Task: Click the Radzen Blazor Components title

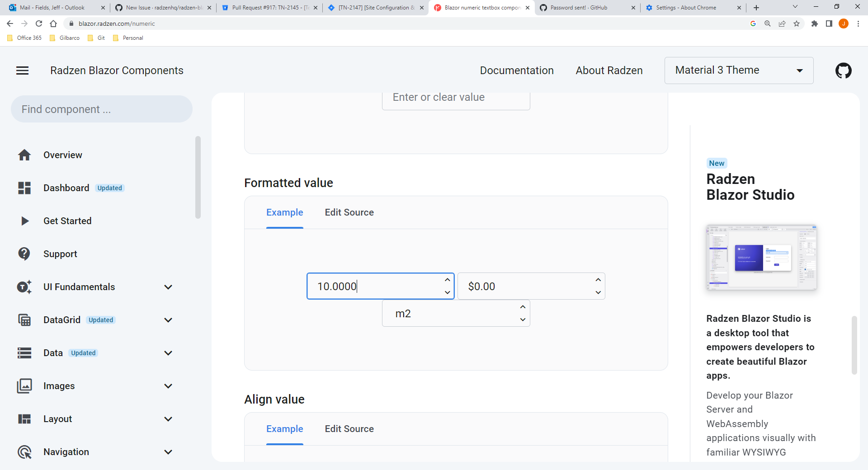Action: point(117,70)
